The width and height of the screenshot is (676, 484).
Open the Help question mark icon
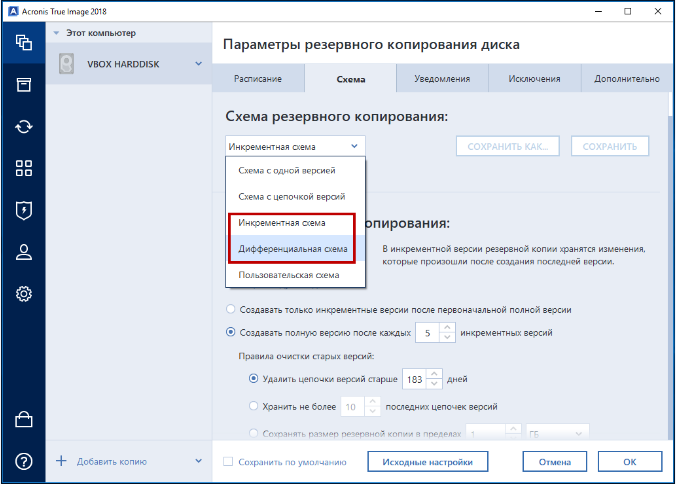(x=24, y=462)
